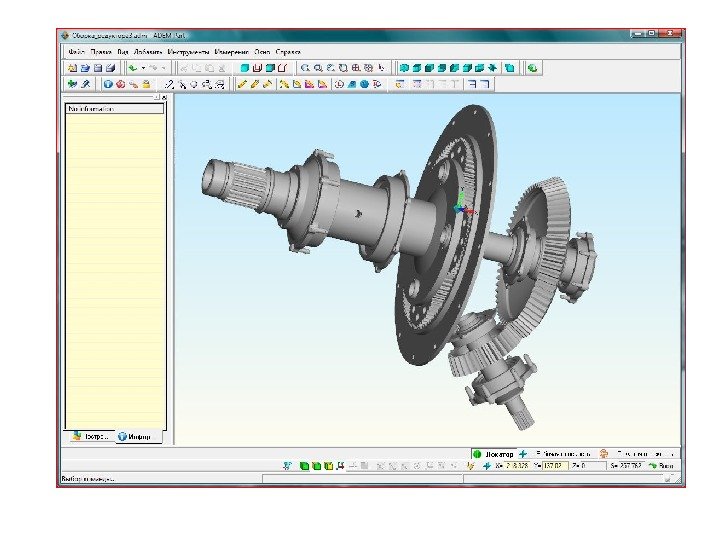
Task: Expand the Redo history dropdown arrow
Action: [163, 68]
